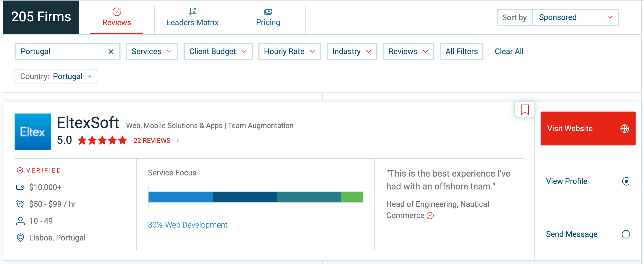Expand the Hourly Rate filter
Screen dimensions: 644x264
[x=289, y=52]
